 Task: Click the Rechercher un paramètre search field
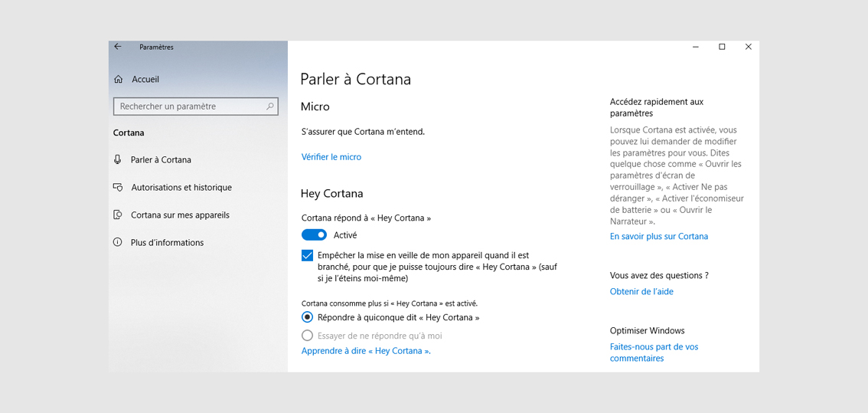click(x=196, y=106)
